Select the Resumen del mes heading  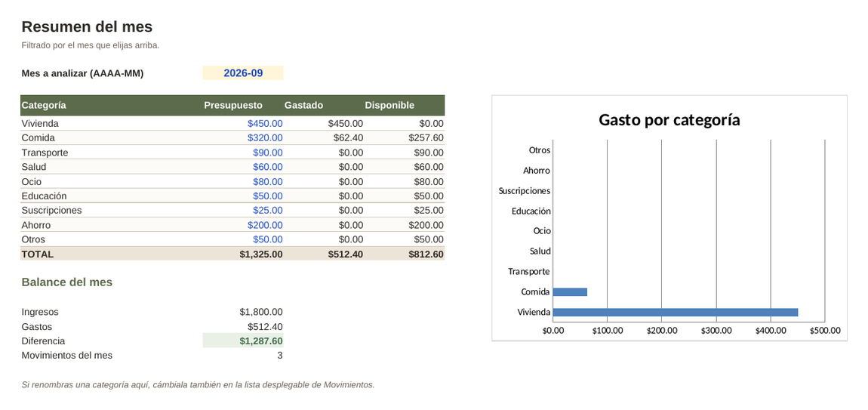[87, 26]
